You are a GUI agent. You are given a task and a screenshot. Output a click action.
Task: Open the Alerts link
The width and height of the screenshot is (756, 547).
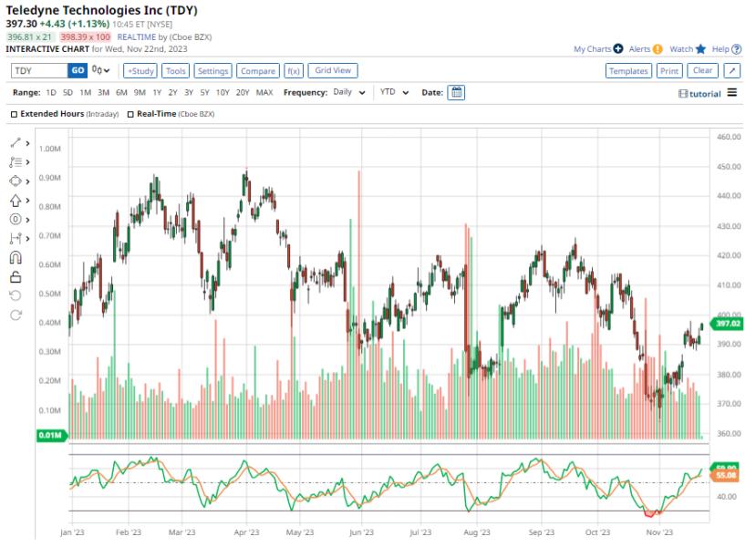[x=639, y=49]
